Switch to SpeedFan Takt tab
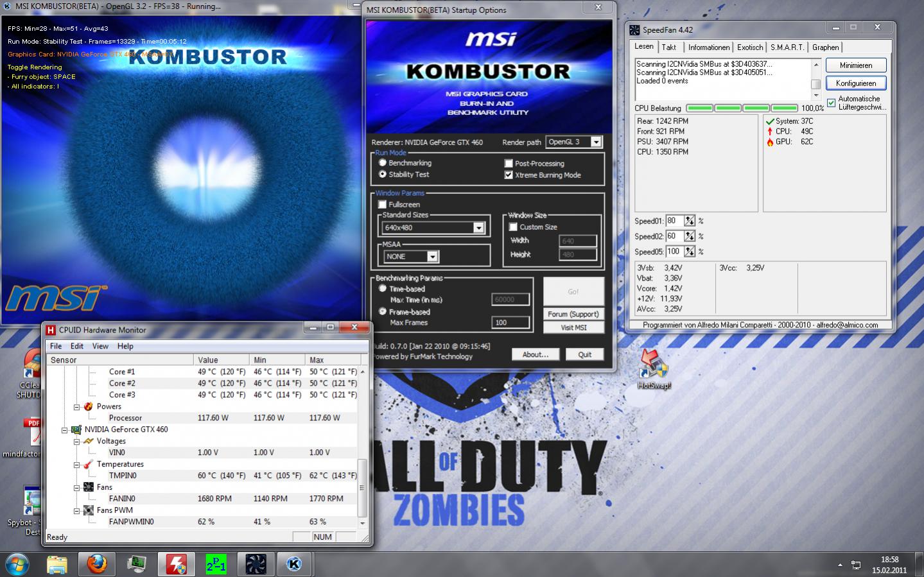924x577 pixels. (669, 47)
